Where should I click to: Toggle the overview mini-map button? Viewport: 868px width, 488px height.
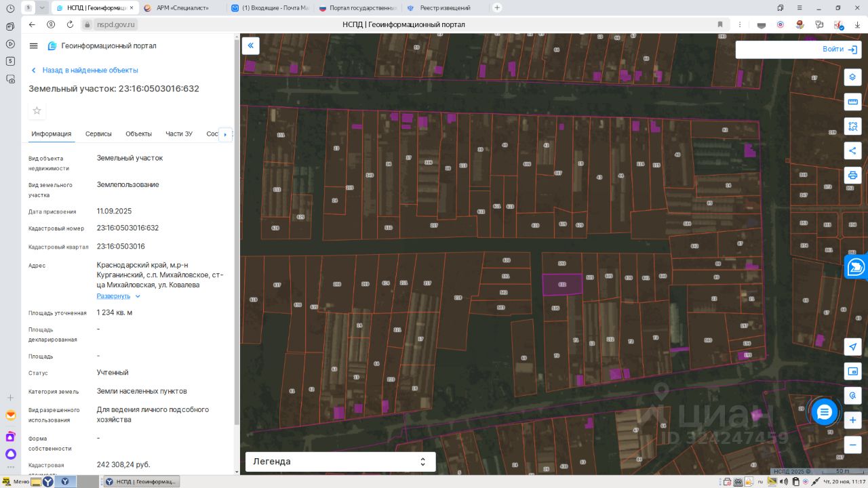852,371
